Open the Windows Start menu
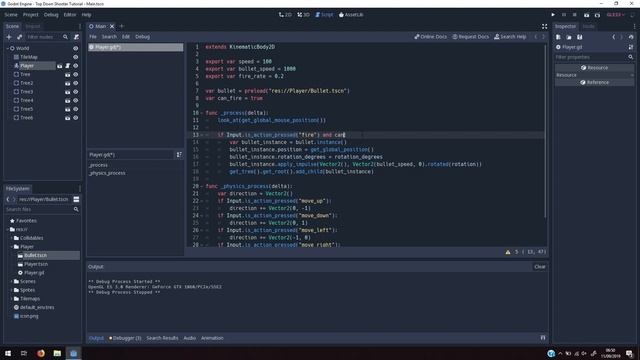The width and height of the screenshot is (640, 360). pyautogui.click(x=8, y=353)
